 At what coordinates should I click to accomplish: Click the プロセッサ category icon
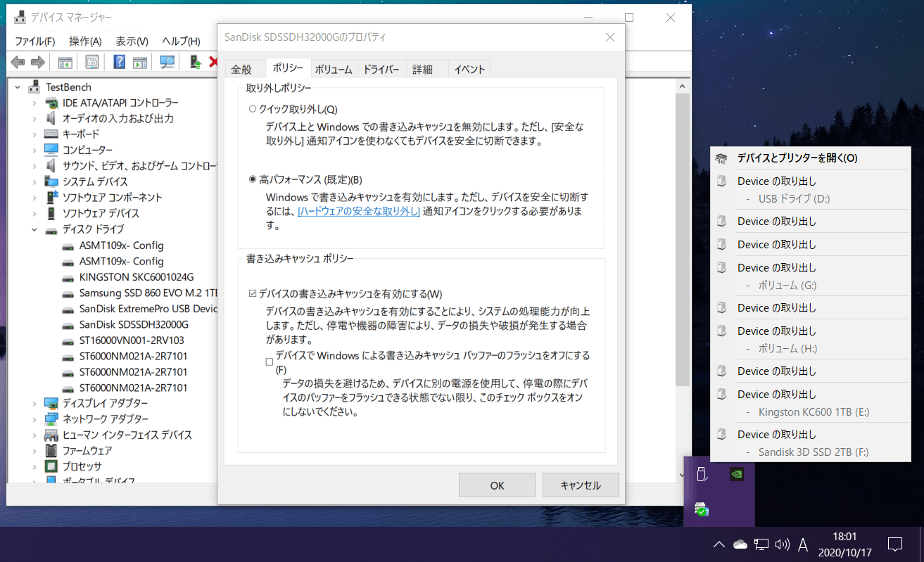click(x=51, y=466)
